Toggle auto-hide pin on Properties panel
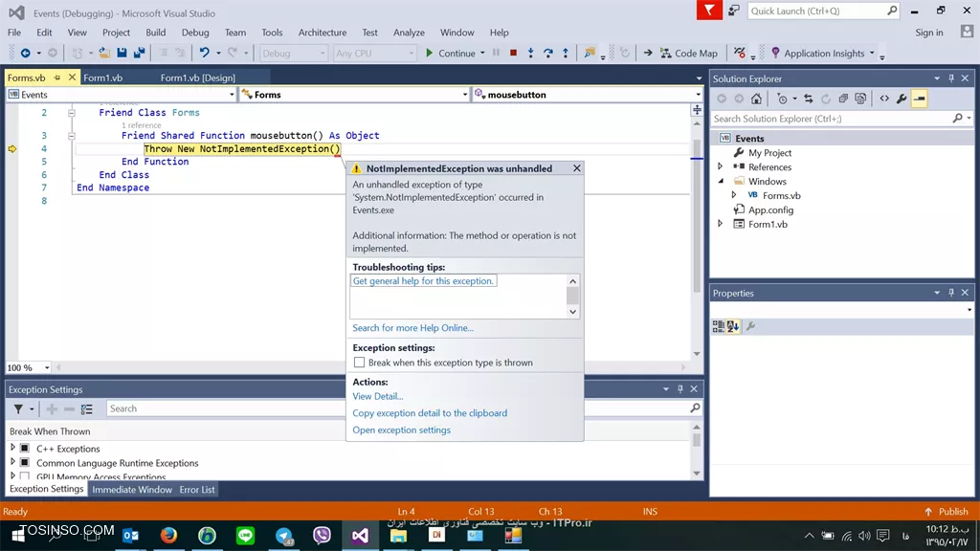The image size is (980, 551). click(x=951, y=293)
